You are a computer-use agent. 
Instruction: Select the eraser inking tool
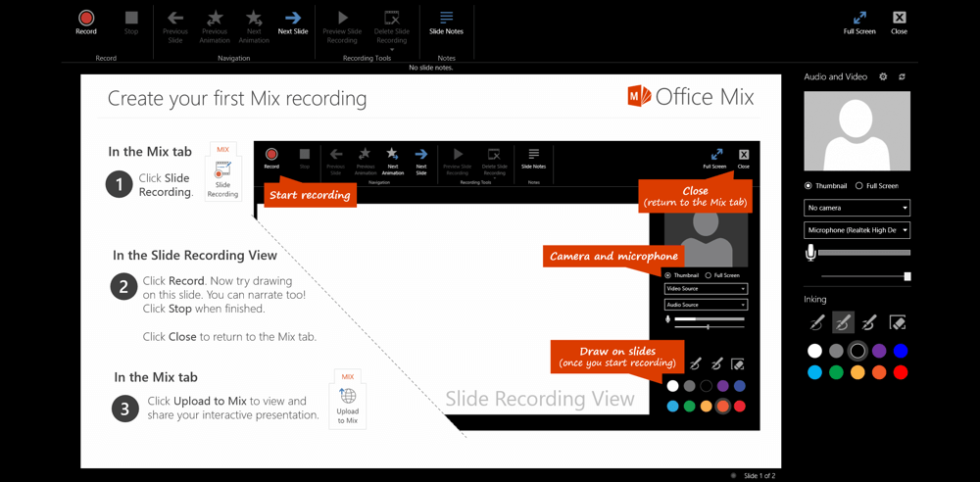[x=897, y=322]
